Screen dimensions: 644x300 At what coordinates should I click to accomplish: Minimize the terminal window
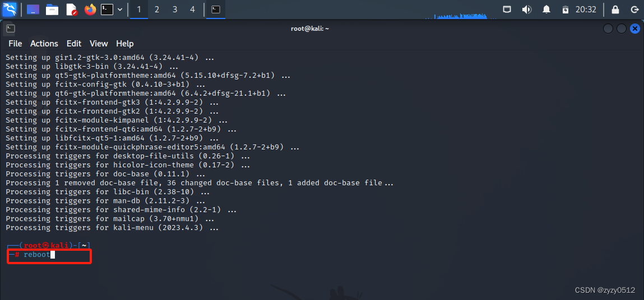pyautogui.click(x=608, y=29)
